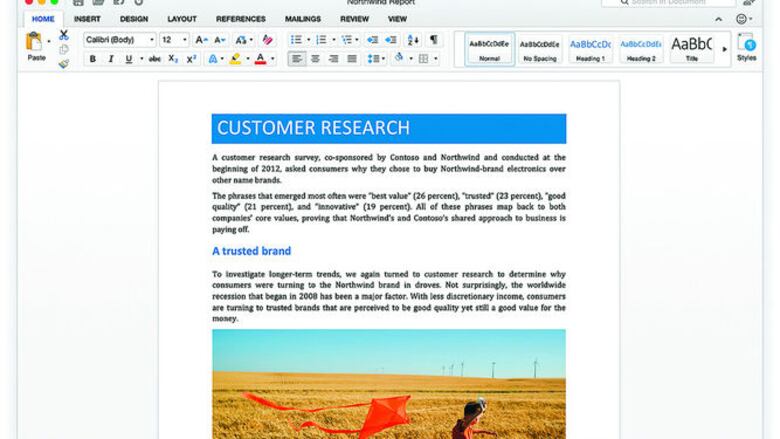This screenshot has width=780, height=439.
Task: Open the Layout tab
Action: [182, 19]
